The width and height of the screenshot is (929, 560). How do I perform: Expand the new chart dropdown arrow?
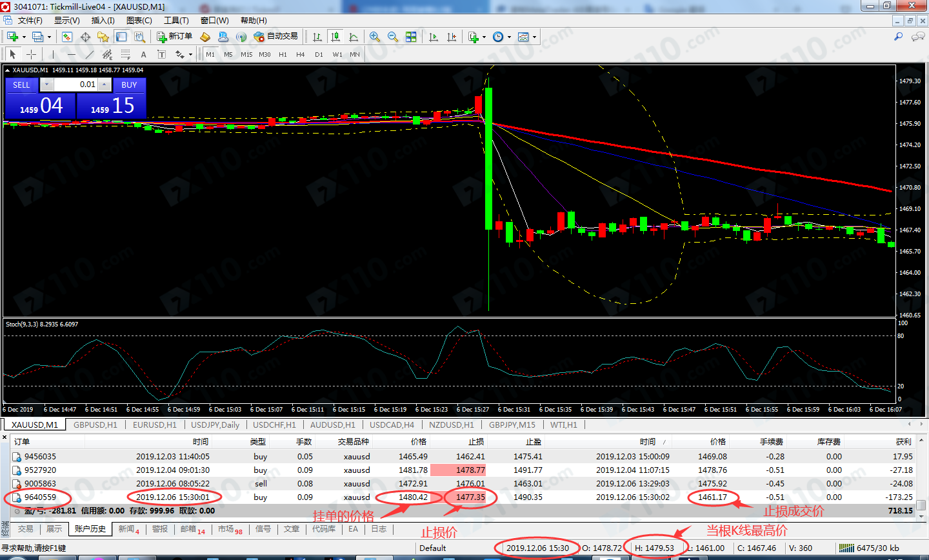[24, 37]
